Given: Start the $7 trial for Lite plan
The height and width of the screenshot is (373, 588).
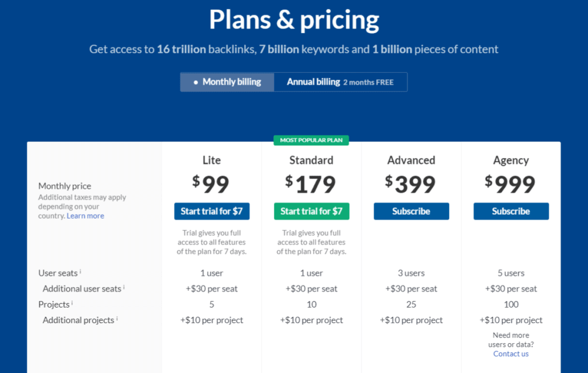Looking at the screenshot, I should (x=212, y=211).
